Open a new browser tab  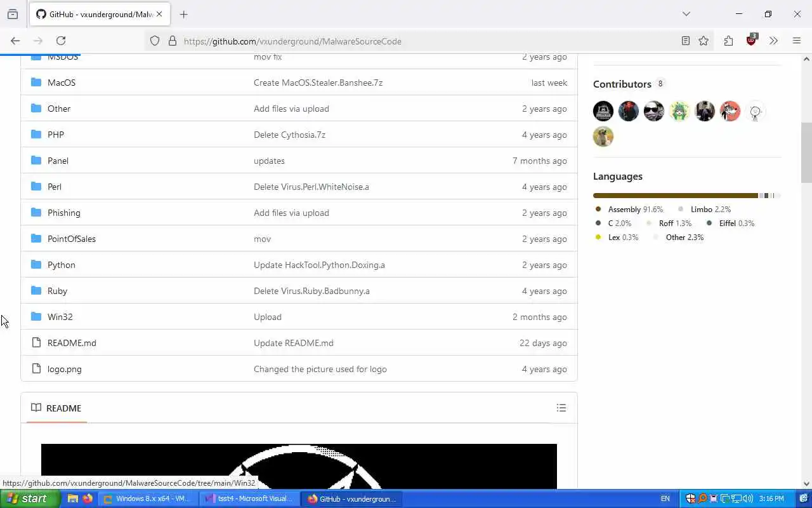coord(184,14)
